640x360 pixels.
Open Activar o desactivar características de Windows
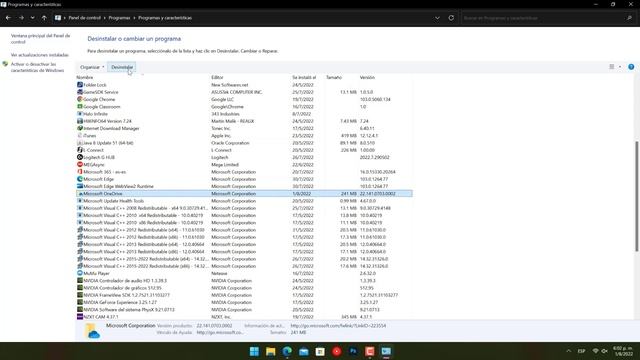37,67
